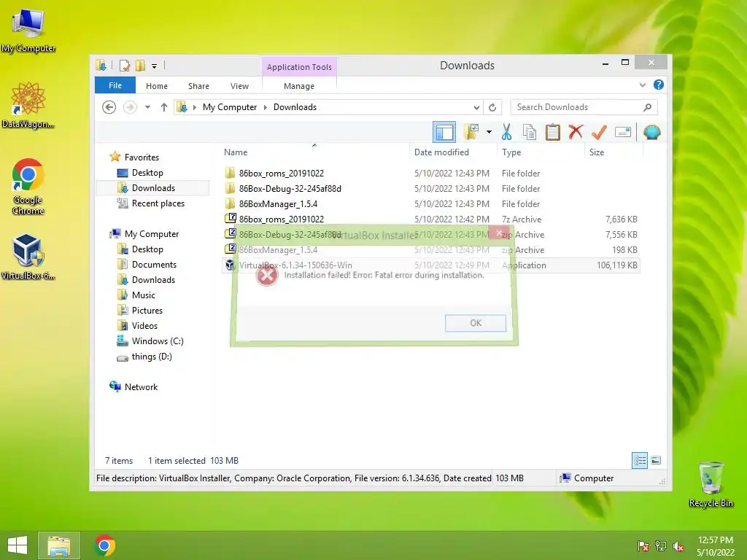Image resolution: width=747 pixels, height=560 pixels.
Task: Click the Paste clipboard icon in toolbar
Action: (x=553, y=132)
